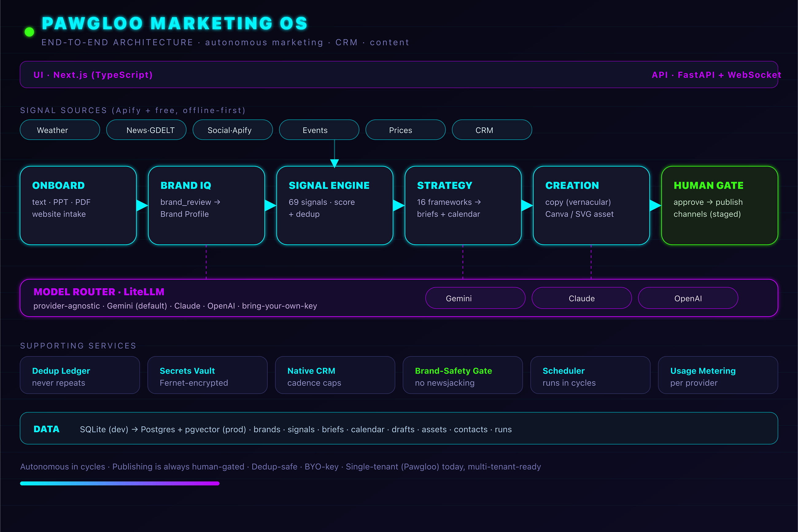Click the text 'no newsjacking'
Image resolution: width=798 pixels, height=532 pixels.
pyautogui.click(x=445, y=383)
